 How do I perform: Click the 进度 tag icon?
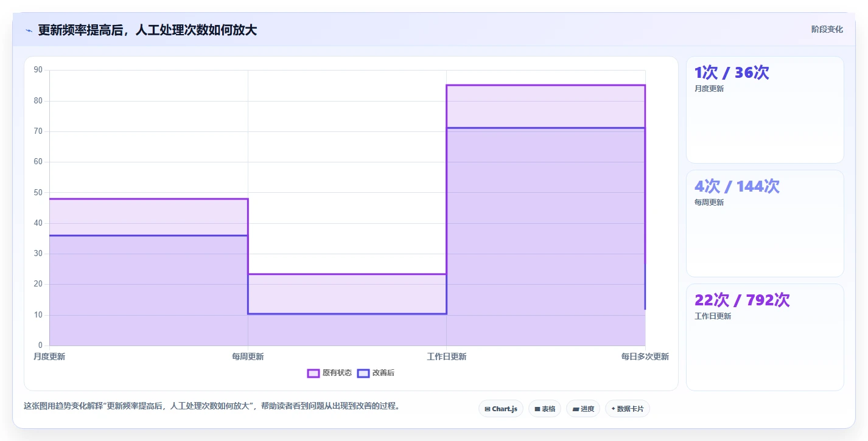(575, 409)
